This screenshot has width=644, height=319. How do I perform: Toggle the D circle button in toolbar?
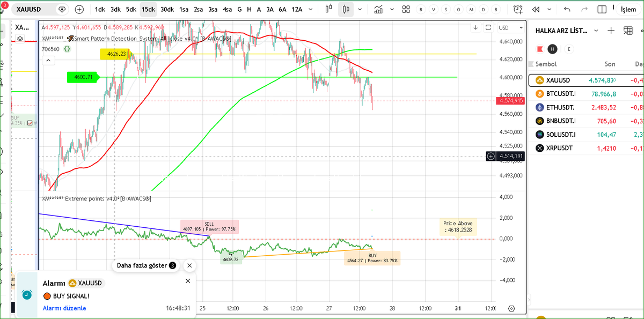[x=484, y=10]
